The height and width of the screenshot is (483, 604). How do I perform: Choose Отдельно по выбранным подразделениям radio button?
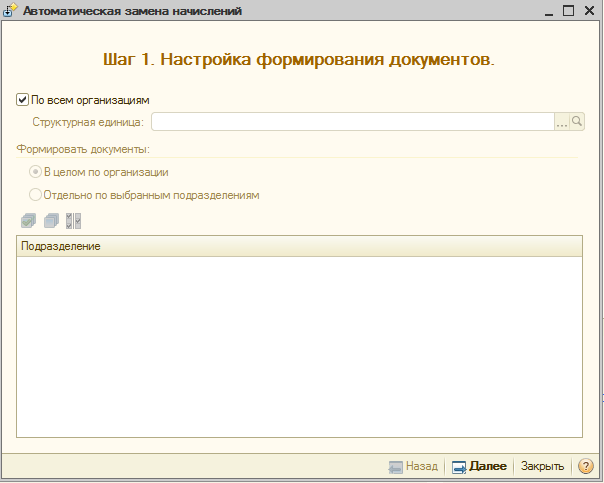coord(36,195)
